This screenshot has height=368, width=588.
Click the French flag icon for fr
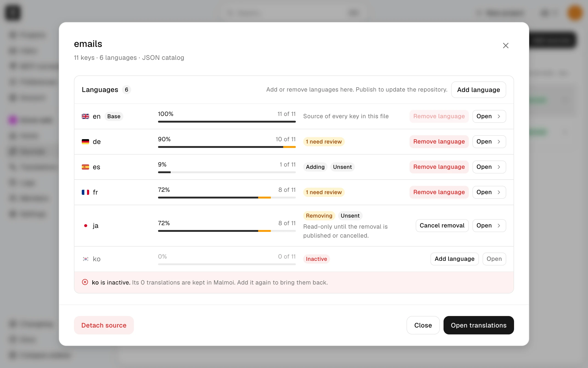[x=85, y=192]
